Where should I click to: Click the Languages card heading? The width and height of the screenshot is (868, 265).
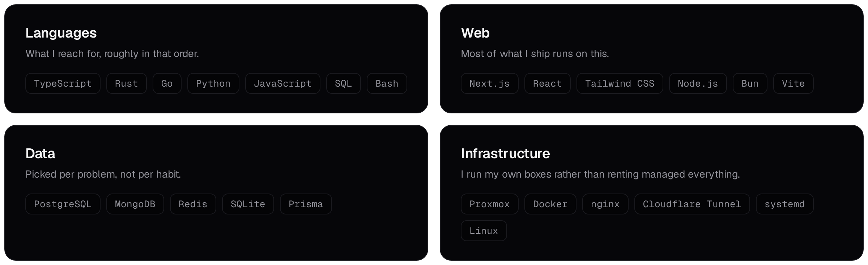[x=61, y=33]
